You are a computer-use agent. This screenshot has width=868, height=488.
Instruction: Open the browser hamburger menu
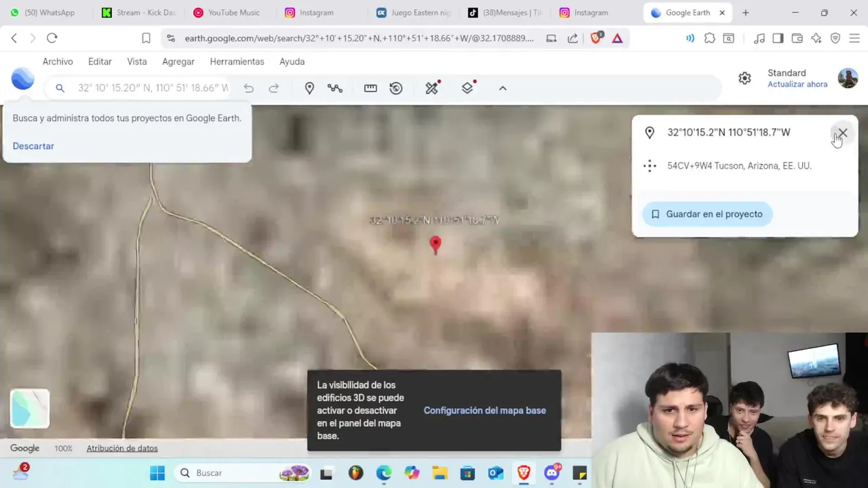854,38
